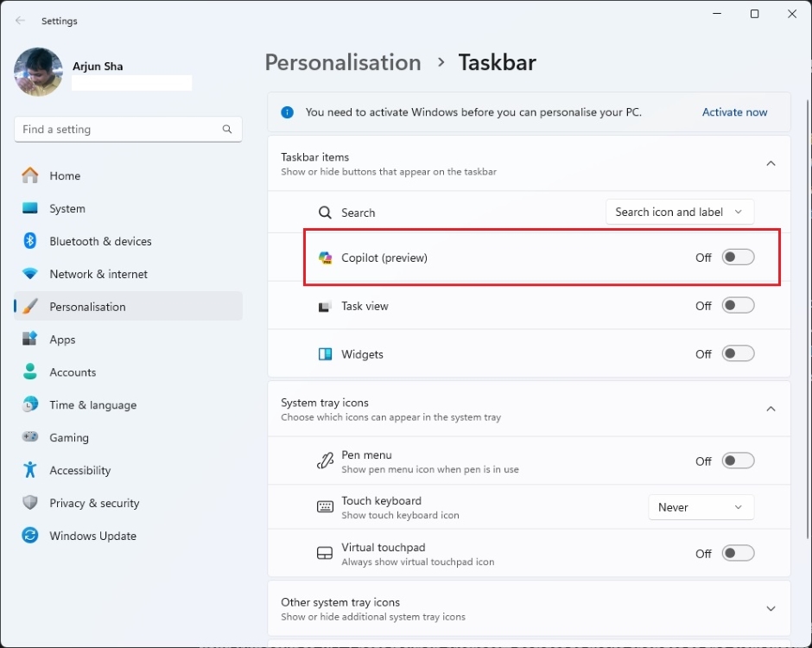This screenshot has height=648, width=812.
Task: Turn on the Virtual touchpad toggle
Action: (x=737, y=553)
